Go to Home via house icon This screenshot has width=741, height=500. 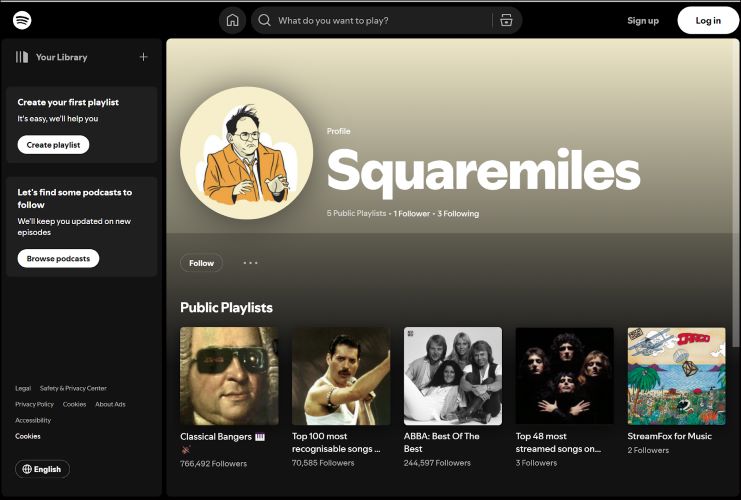pos(233,20)
